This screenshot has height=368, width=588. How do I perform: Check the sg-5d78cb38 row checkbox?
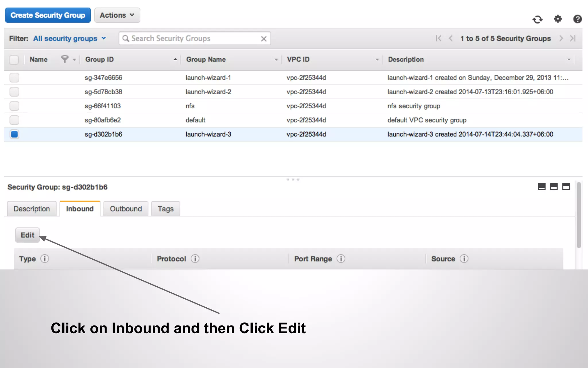tap(14, 92)
